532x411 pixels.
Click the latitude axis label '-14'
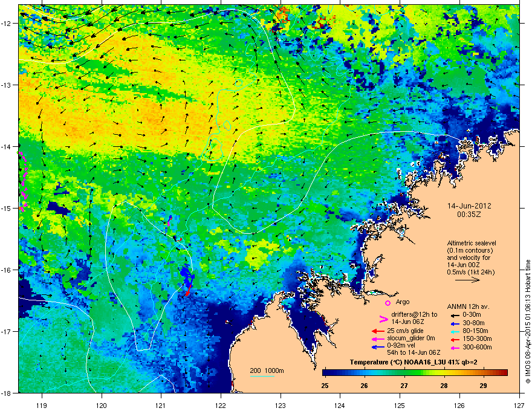[7, 146]
